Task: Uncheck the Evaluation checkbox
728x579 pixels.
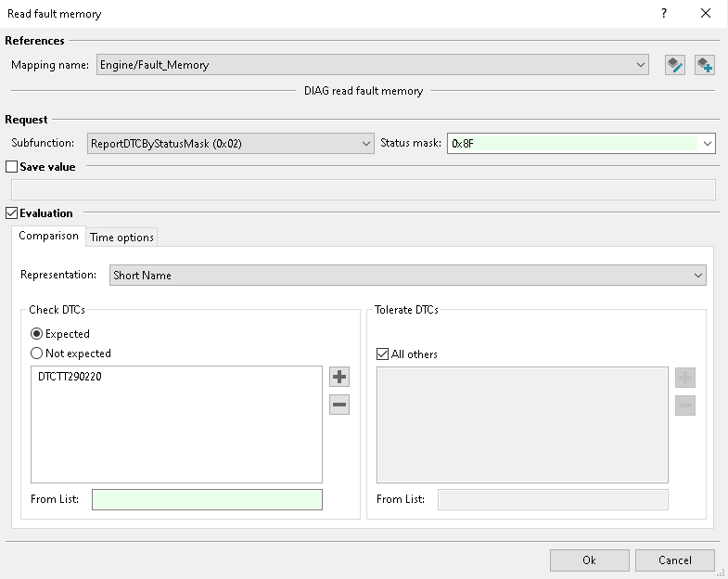Action: (12, 213)
